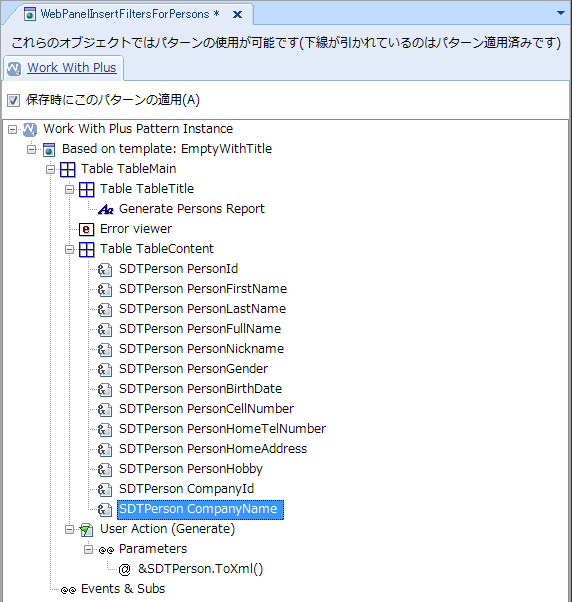Screen dimensions: 572x602
Task: Click the User Action (Generate) icon
Action: pos(86,530)
